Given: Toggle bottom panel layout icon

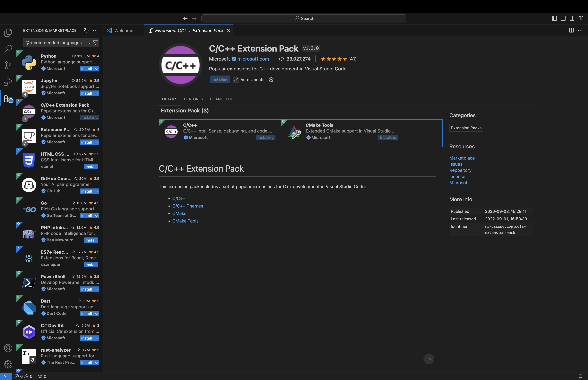Looking at the screenshot, I should pyautogui.click(x=563, y=19).
